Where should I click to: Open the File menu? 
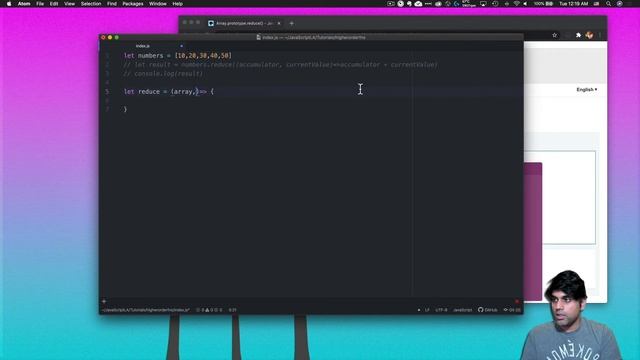tap(40, 4)
